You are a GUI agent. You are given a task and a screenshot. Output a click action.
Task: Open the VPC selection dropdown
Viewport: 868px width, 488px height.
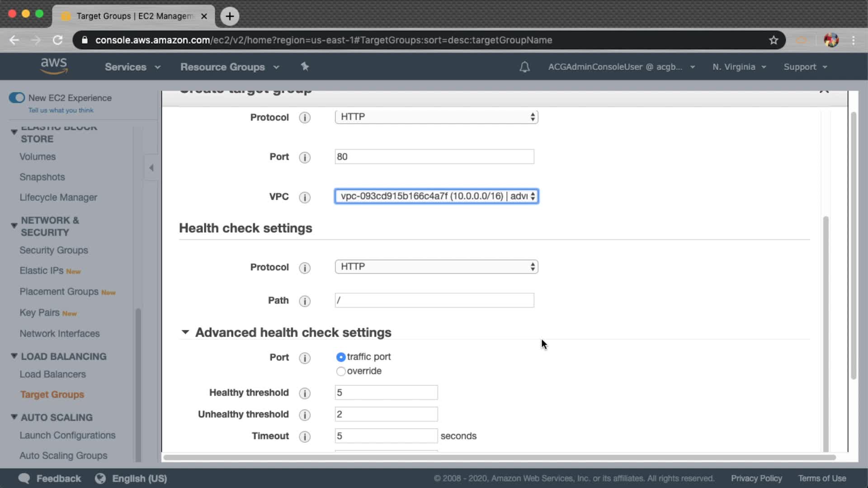(x=436, y=196)
